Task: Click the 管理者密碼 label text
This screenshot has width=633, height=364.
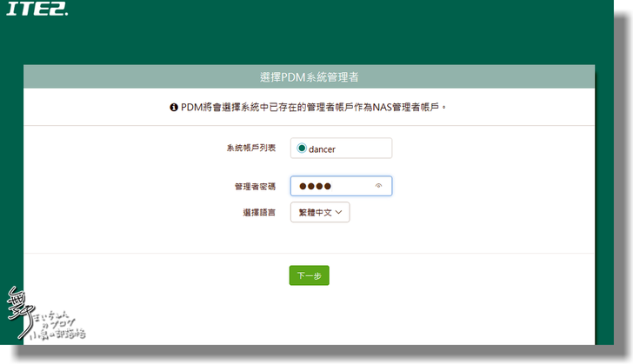Action: click(x=255, y=187)
